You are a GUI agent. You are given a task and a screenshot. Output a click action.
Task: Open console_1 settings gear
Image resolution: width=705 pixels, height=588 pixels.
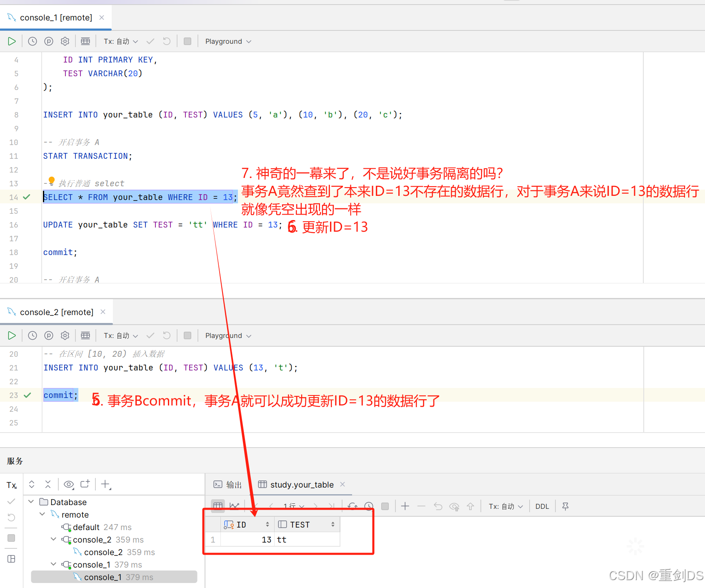point(65,41)
